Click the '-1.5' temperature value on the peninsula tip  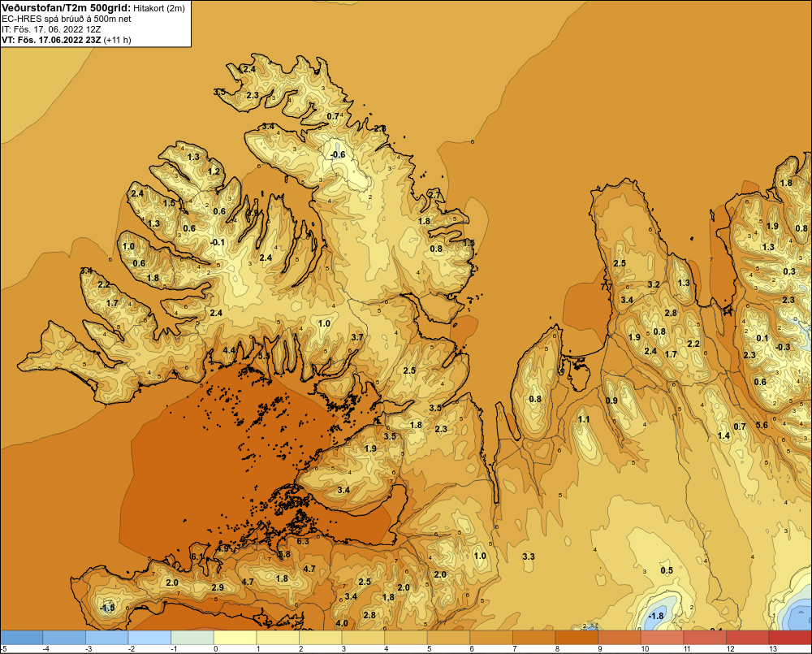(106, 608)
